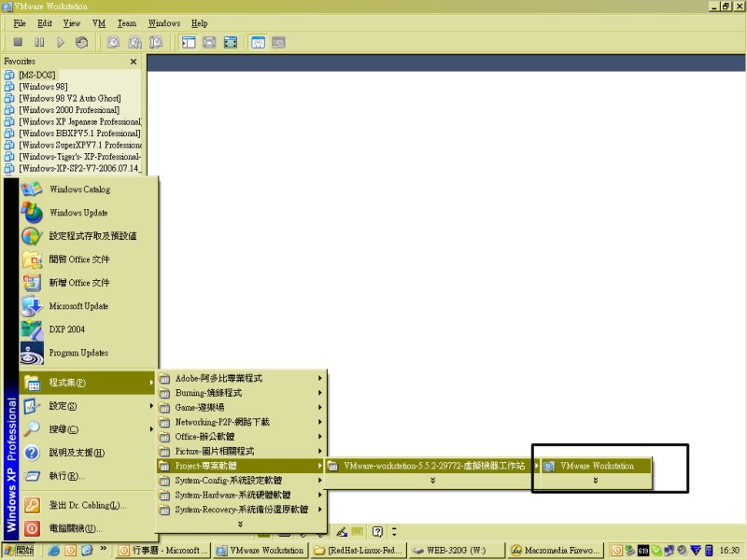
Task: Click the Suspend pause toolbar icon
Action: (39, 42)
